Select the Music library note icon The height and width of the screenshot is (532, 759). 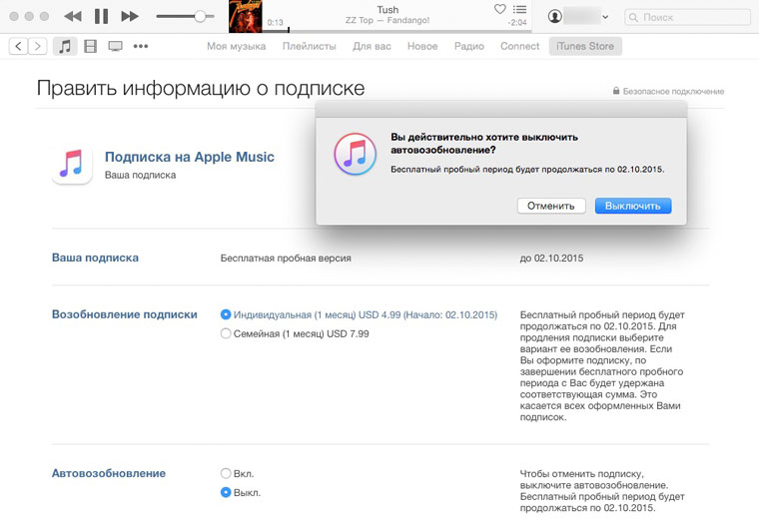coord(65,47)
